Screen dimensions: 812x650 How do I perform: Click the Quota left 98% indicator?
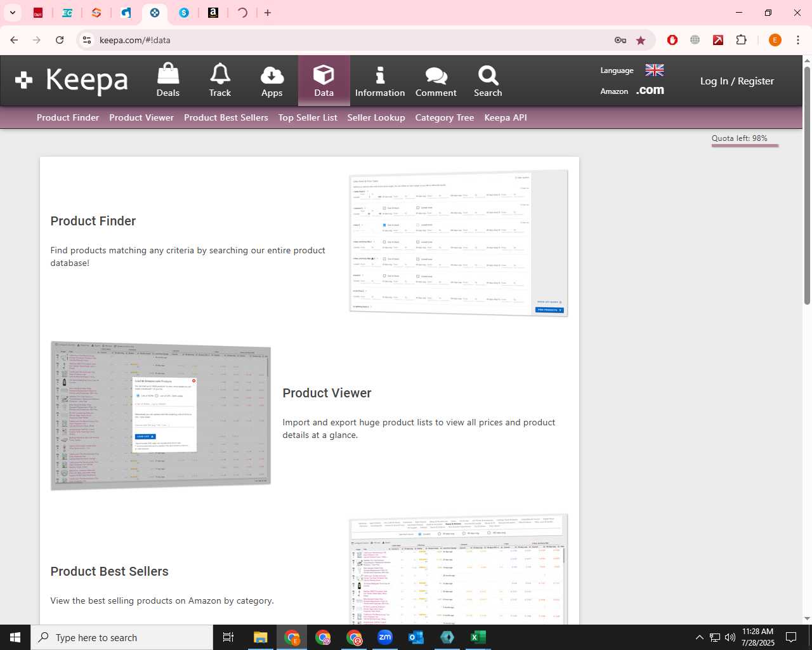pyautogui.click(x=745, y=140)
